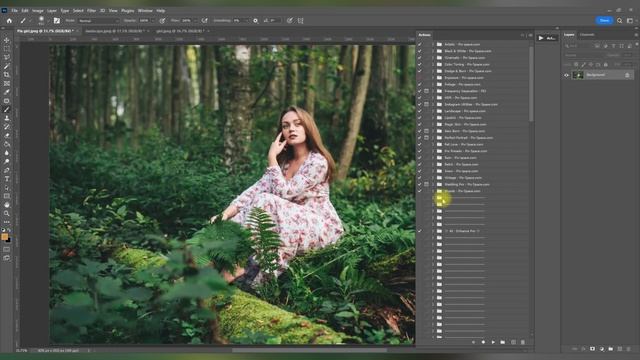This screenshot has height=360, width=640.
Task: Select the Lasso tool
Action: (x=7, y=58)
